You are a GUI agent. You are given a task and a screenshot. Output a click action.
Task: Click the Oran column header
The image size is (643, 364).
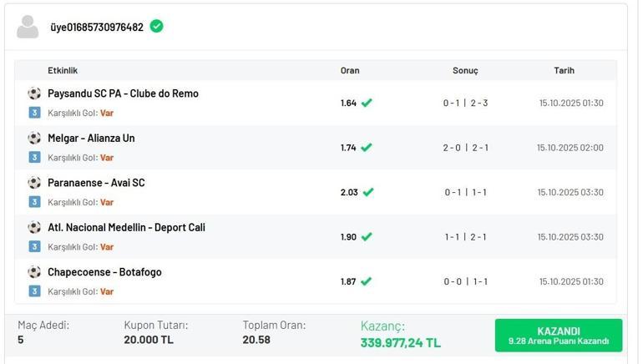tap(350, 70)
